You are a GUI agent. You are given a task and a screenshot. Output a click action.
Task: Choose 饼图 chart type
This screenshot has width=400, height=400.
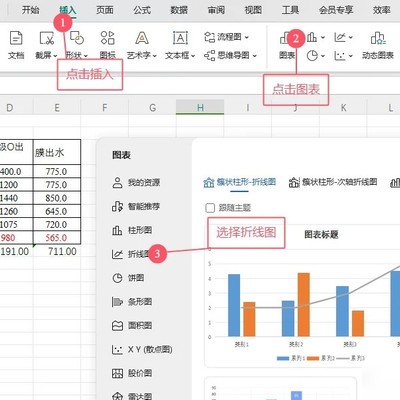[x=128, y=278]
